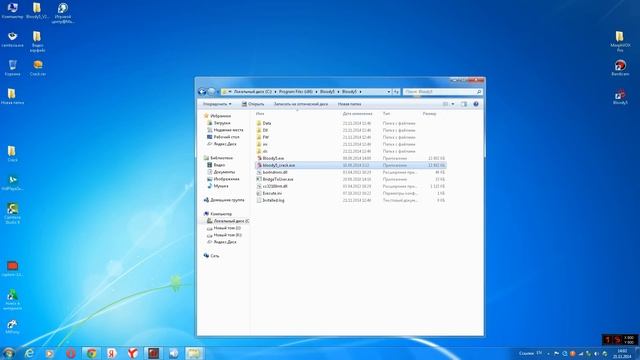
Task: Launch Internet Explorer from the taskbar
Action: coord(29,353)
